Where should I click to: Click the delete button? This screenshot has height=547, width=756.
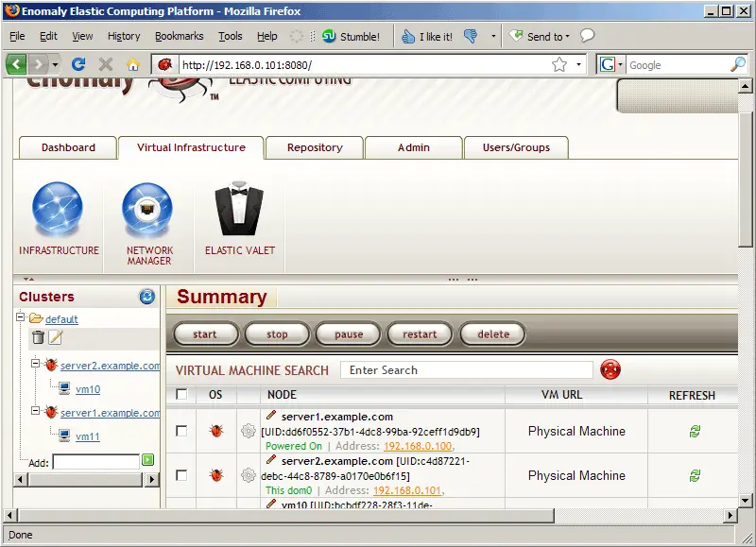pyautogui.click(x=492, y=334)
